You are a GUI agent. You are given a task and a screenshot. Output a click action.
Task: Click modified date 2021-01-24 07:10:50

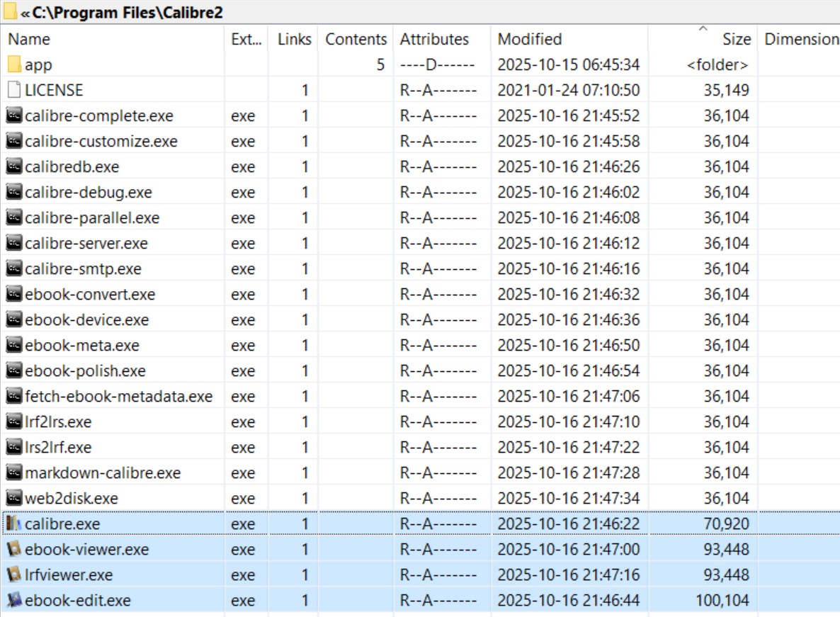[569, 90]
